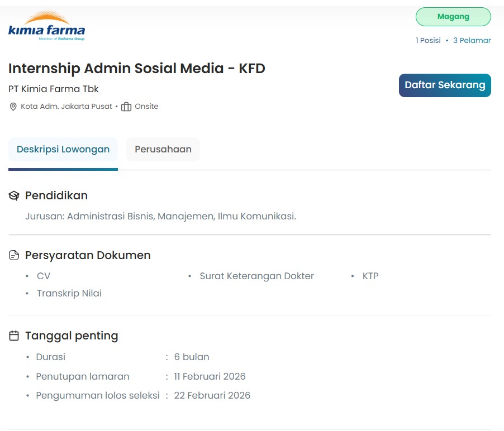This screenshot has width=504, height=431.
Task: Click Kota Adm. Jakarta Pusat location text
Action: [x=66, y=107]
